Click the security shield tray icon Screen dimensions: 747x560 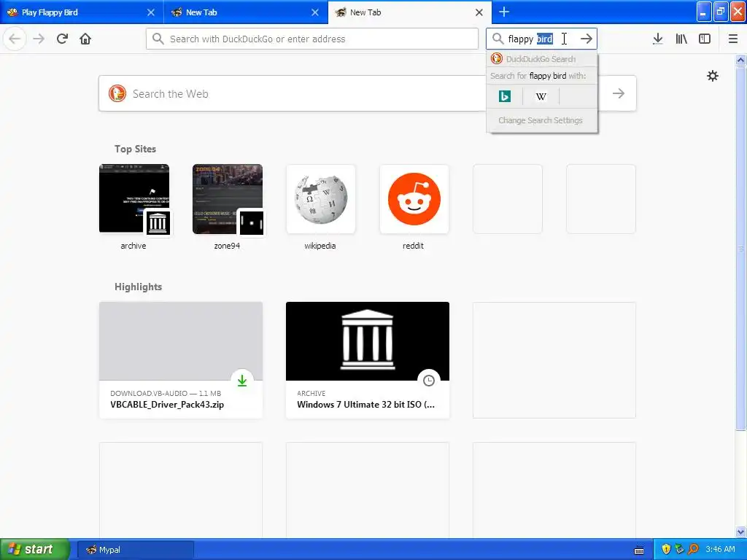[666, 549]
